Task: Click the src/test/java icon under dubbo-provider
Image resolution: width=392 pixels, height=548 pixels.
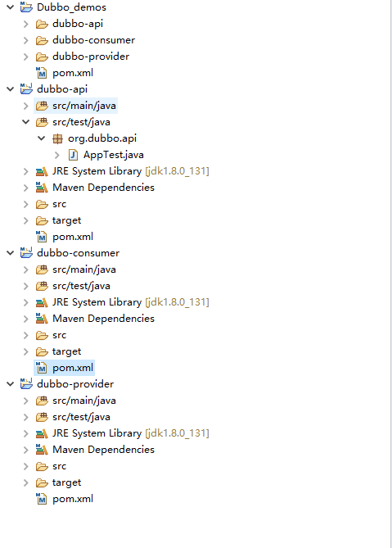Action: (42, 417)
